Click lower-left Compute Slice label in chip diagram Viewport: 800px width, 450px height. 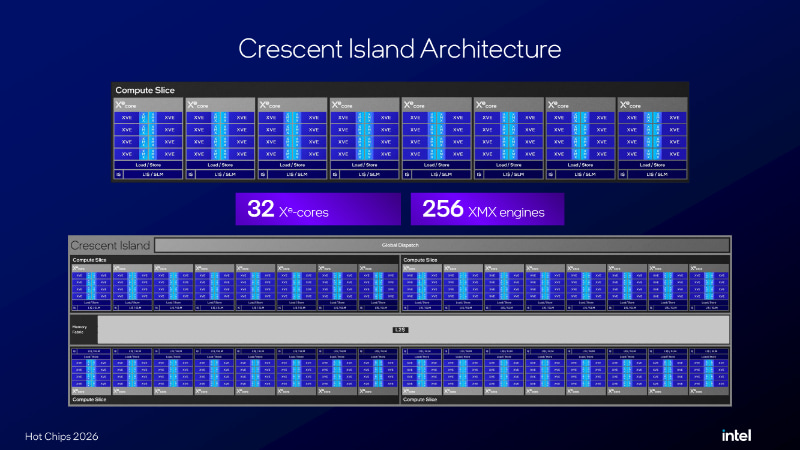[x=89, y=399]
